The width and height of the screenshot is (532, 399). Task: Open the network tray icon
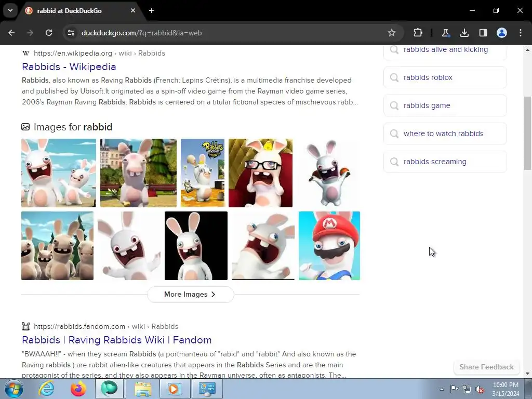(467, 389)
